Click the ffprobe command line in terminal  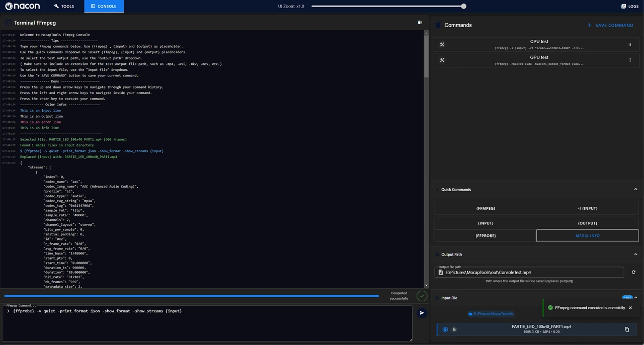coord(92,151)
